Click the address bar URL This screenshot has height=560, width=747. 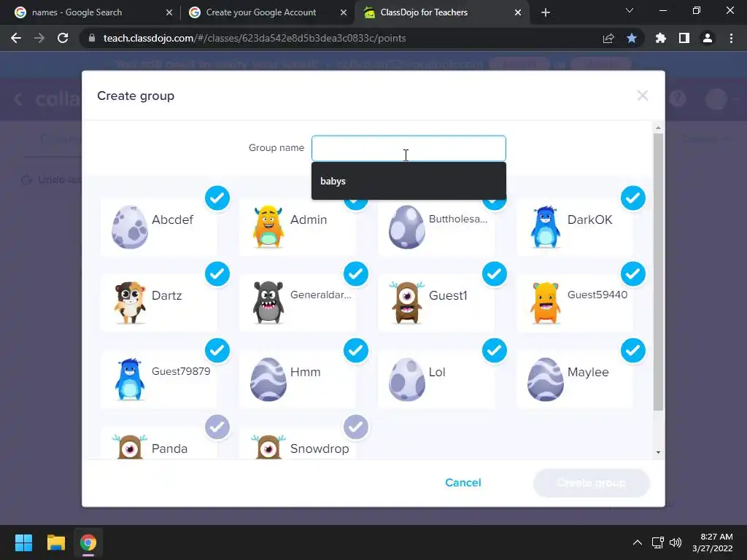pyautogui.click(x=255, y=38)
